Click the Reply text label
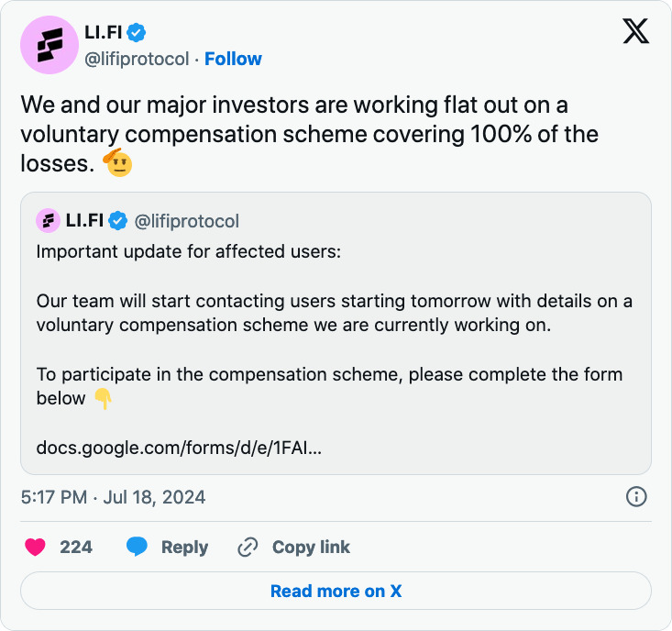Screen dimensions: 672x631 pyautogui.click(x=184, y=548)
